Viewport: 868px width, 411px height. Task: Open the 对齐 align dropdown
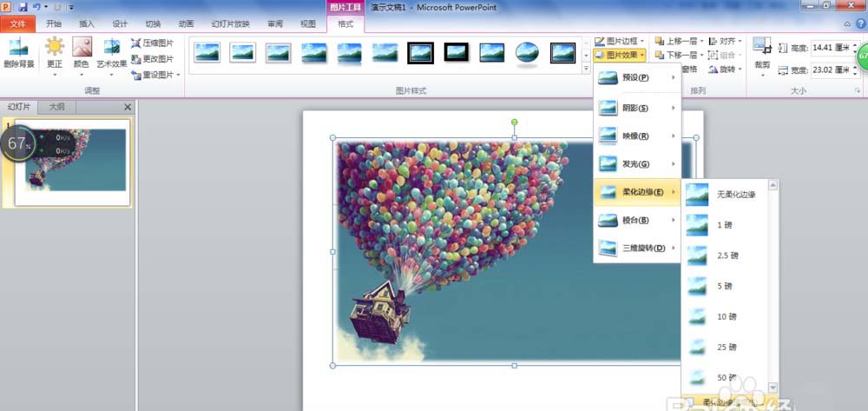(725, 41)
